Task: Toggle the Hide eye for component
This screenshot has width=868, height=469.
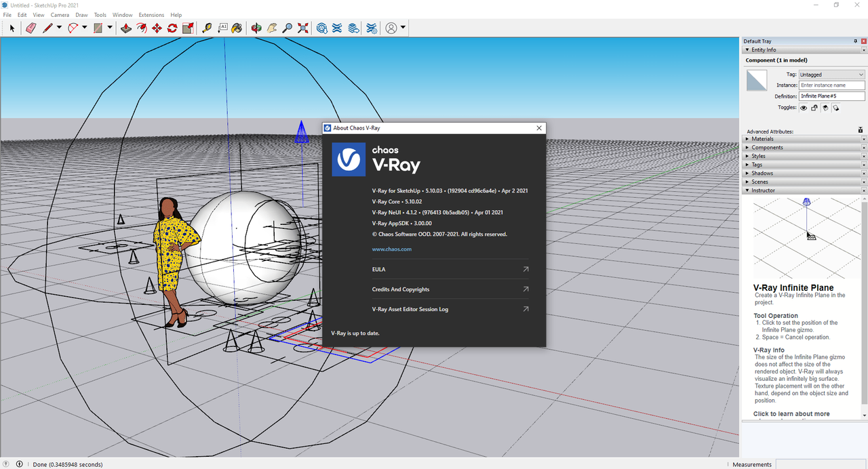Action: 804,108
